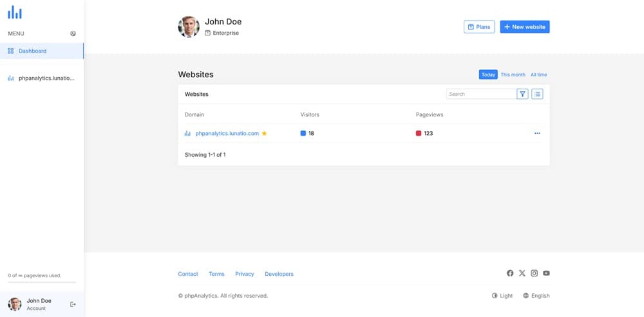Open the Instagram icon in the footer
The height and width of the screenshot is (317, 644).
pos(534,273)
